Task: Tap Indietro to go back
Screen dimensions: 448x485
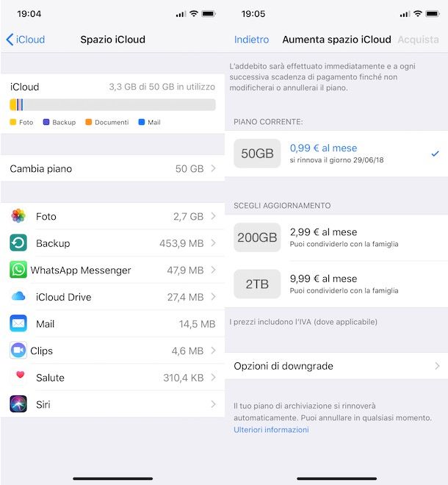Action: (251, 40)
